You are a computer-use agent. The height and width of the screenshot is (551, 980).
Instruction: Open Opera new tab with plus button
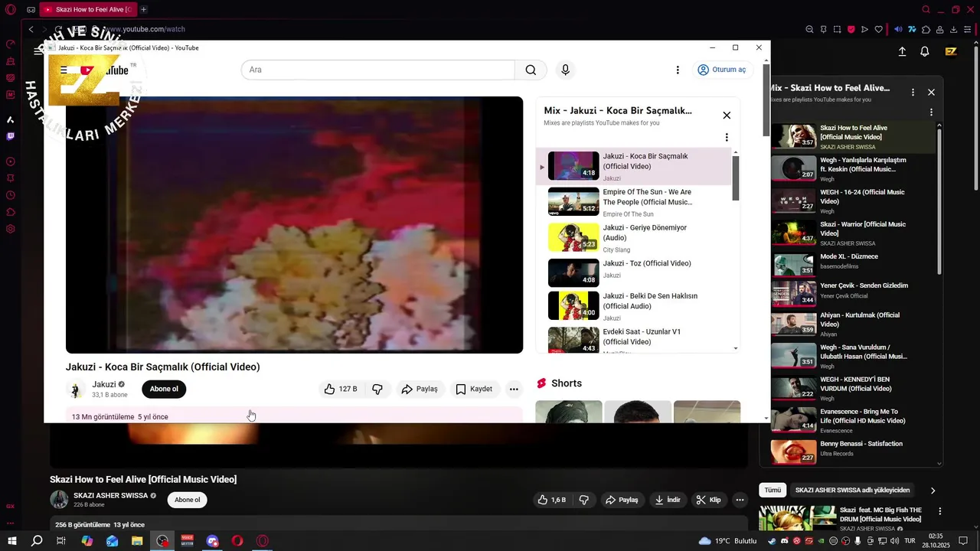tap(143, 9)
